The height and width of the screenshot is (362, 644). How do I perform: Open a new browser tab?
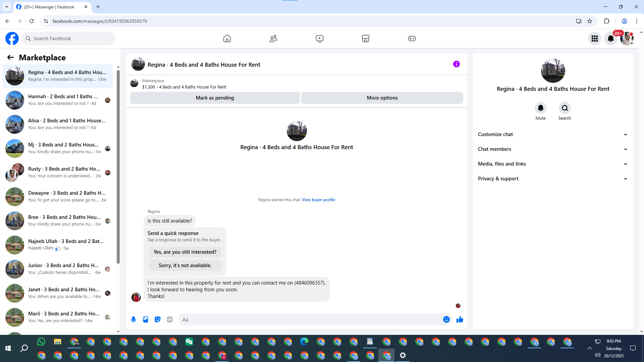(98, 7)
